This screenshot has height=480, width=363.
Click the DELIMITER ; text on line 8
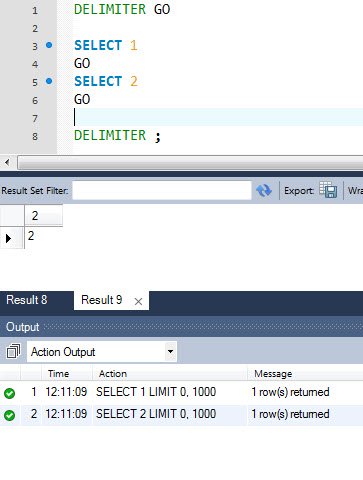117,136
